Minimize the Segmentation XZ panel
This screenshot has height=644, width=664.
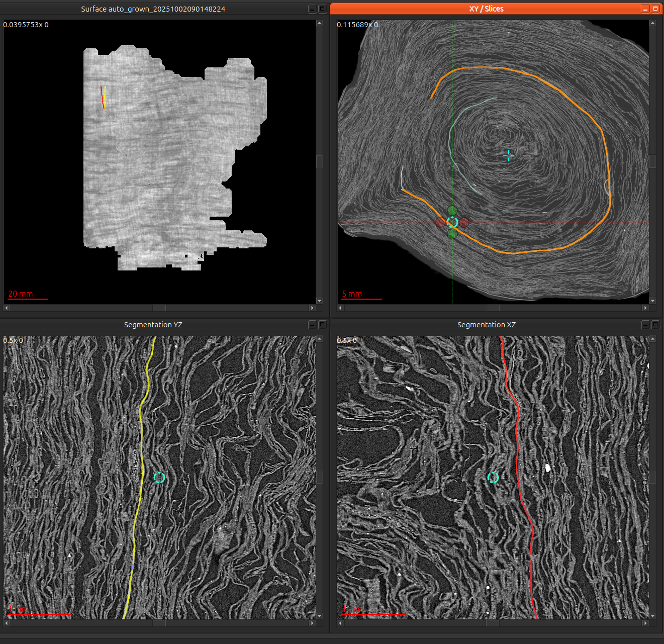click(645, 325)
